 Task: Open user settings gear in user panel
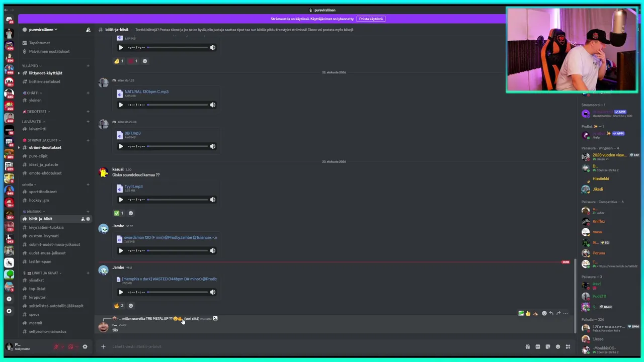point(85,347)
